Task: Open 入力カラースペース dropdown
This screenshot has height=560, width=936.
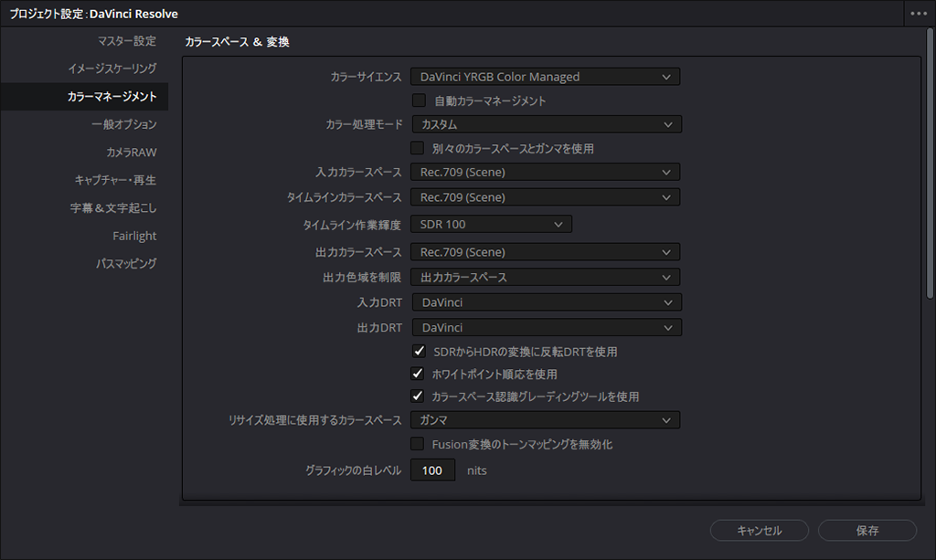Action: pyautogui.click(x=545, y=172)
